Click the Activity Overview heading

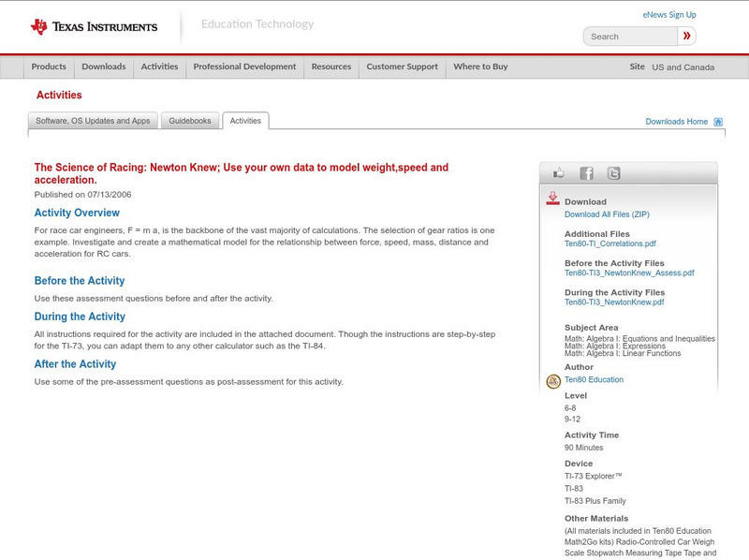[x=77, y=213]
